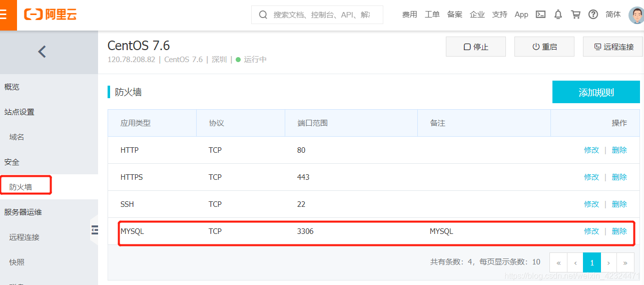Open the user avatar menu
The image size is (644, 285).
(x=636, y=15)
